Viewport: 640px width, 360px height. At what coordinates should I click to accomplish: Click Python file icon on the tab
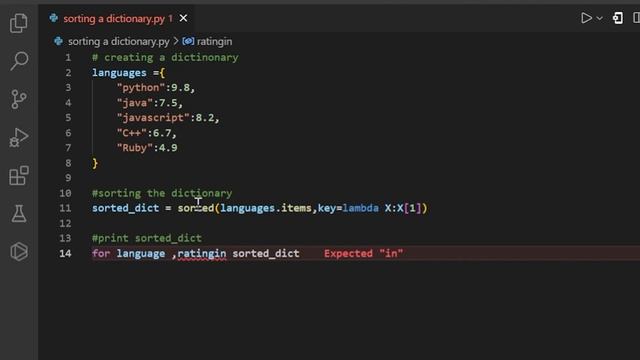(53, 18)
